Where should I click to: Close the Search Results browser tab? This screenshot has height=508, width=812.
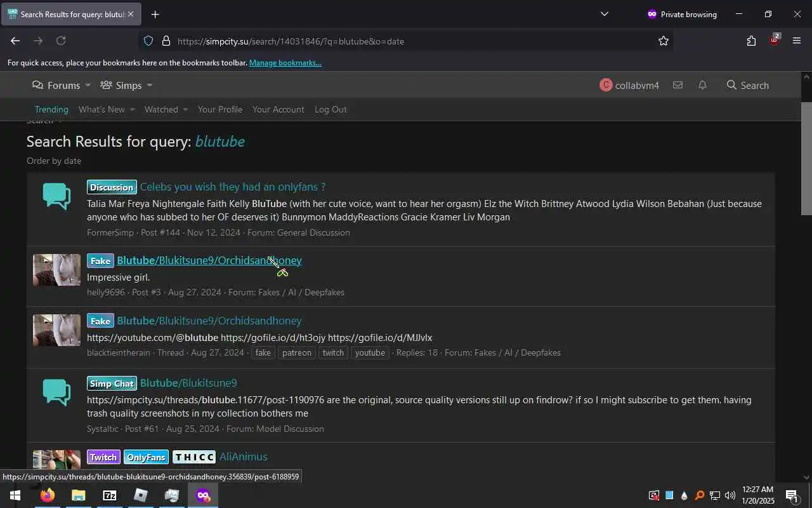[x=131, y=14]
